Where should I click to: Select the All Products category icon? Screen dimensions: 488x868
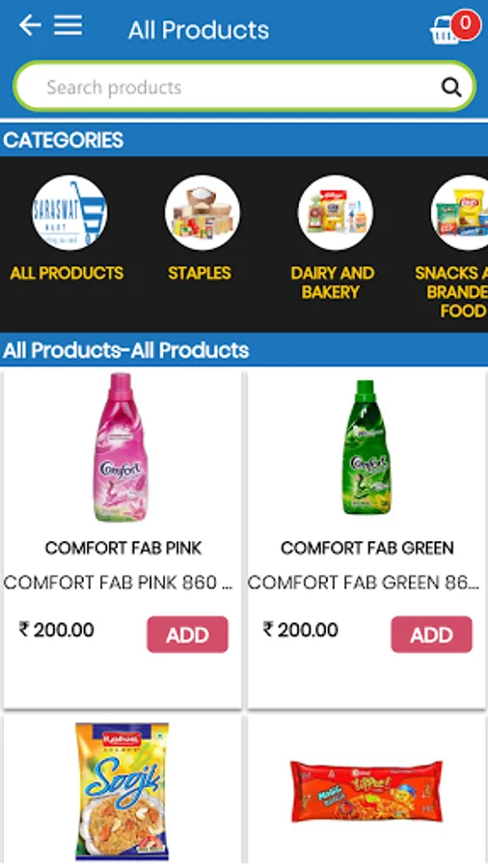pyautogui.click(x=69, y=213)
